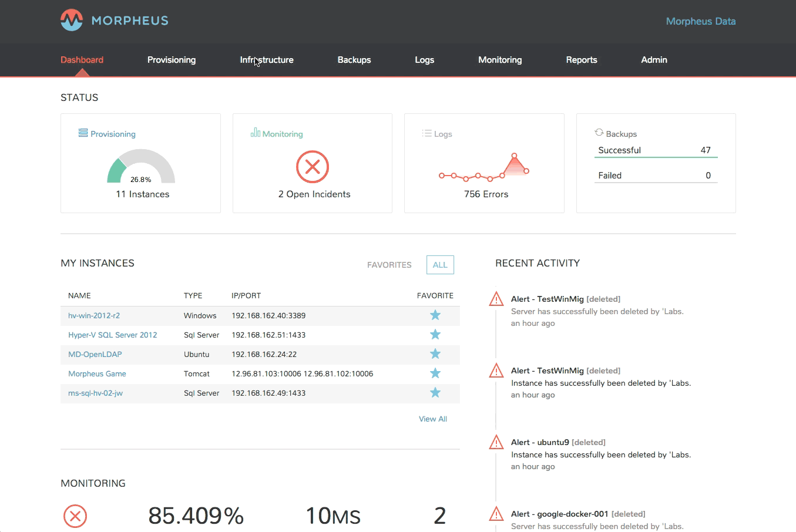Image resolution: width=796 pixels, height=532 pixels.
Task: Go to the Infrastructure section
Action: (267, 60)
